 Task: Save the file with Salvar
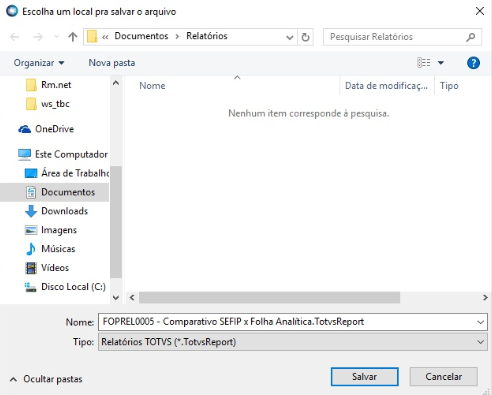(x=364, y=377)
